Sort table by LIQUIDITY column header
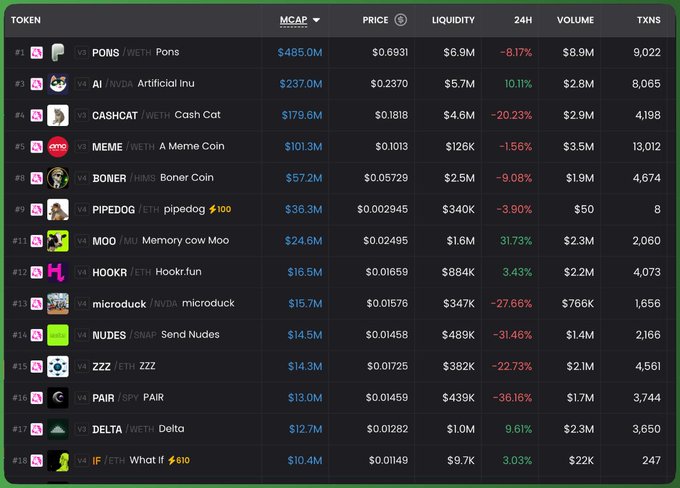 453,20
